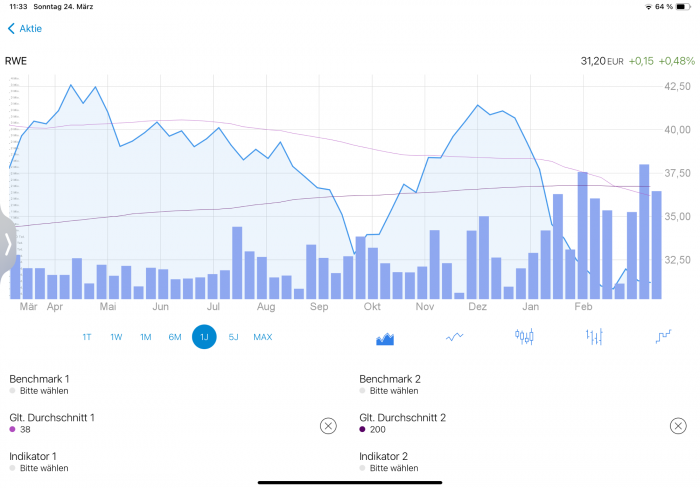
Task: Tap the magenta color dot next to 38
Action: click(x=12, y=429)
